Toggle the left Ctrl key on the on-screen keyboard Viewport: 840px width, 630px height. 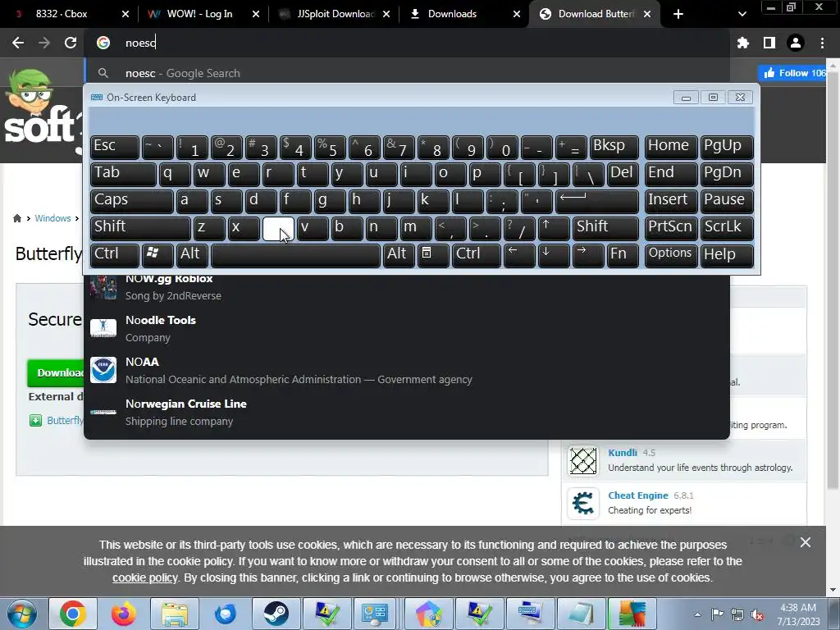tap(115, 255)
